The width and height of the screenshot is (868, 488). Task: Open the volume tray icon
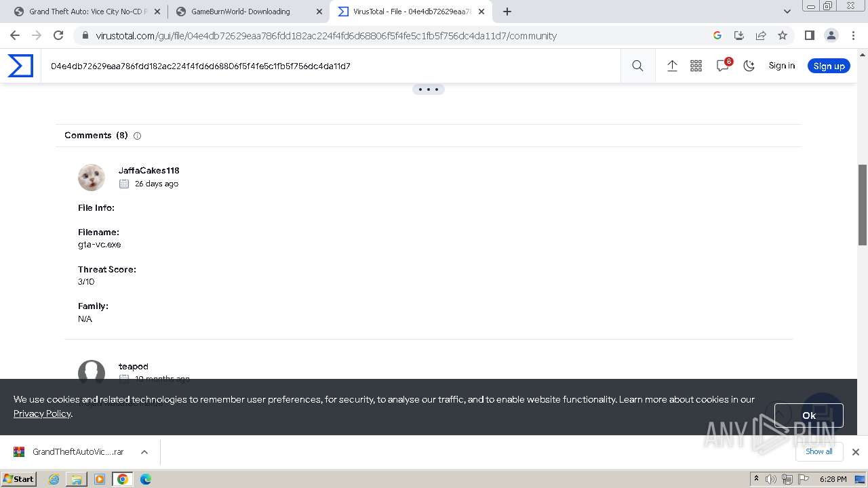pos(771,479)
